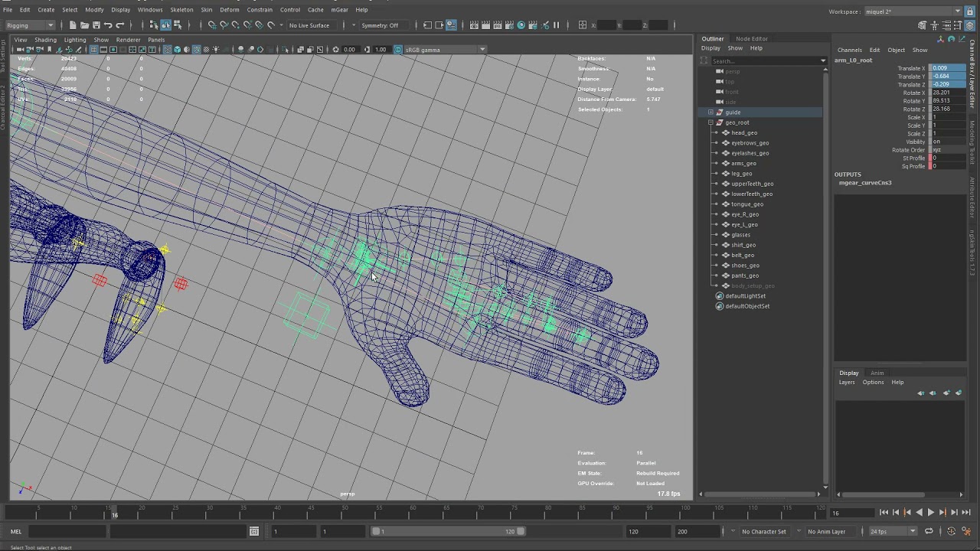The height and width of the screenshot is (551, 980).
Task: Open the Channels menu in Channel Box
Action: 850,51
